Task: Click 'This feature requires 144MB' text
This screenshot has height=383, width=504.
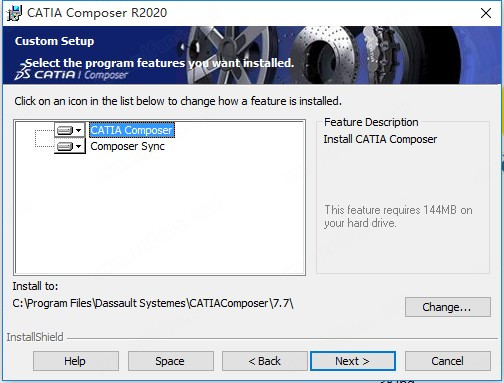Action: tap(398, 216)
